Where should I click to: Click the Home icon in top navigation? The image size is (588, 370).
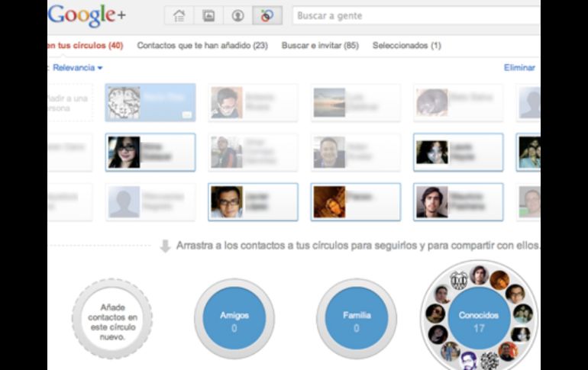(179, 15)
